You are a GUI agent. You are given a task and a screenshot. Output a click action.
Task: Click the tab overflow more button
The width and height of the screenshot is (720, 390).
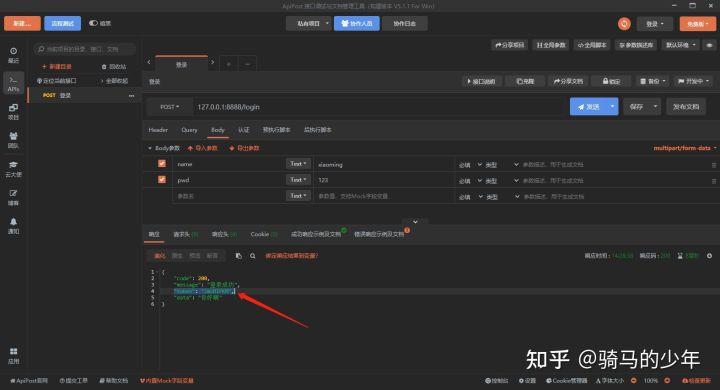coord(248,64)
